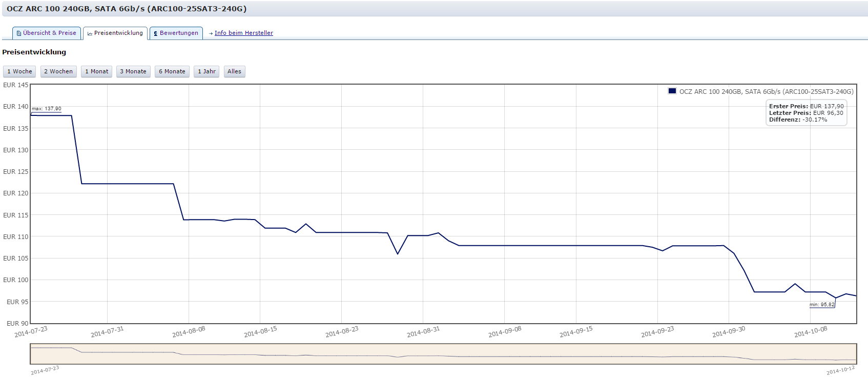Click the document icon on Übersicht & Preise tab
This screenshot has width=868, height=377.
19,33
